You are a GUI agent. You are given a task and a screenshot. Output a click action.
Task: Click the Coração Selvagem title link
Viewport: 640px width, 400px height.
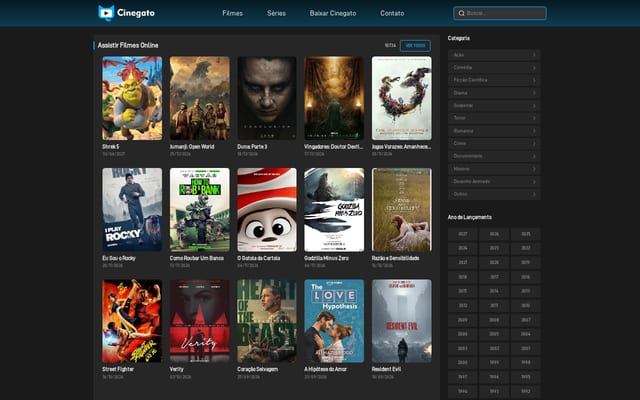click(258, 369)
